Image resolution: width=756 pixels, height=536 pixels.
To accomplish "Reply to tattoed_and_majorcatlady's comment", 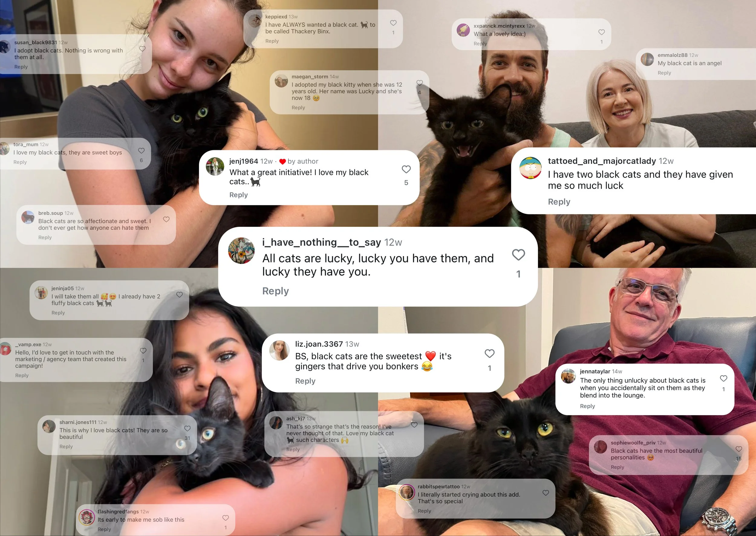I will (x=559, y=202).
